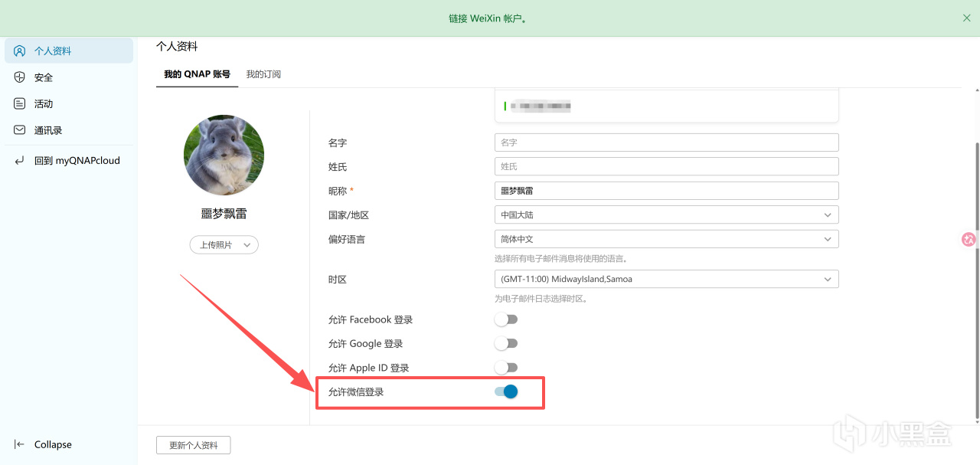The height and width of the screenshot is (465, 980).
Task: Disable the 允许微信登录 toggle
Action: (506, 391)
